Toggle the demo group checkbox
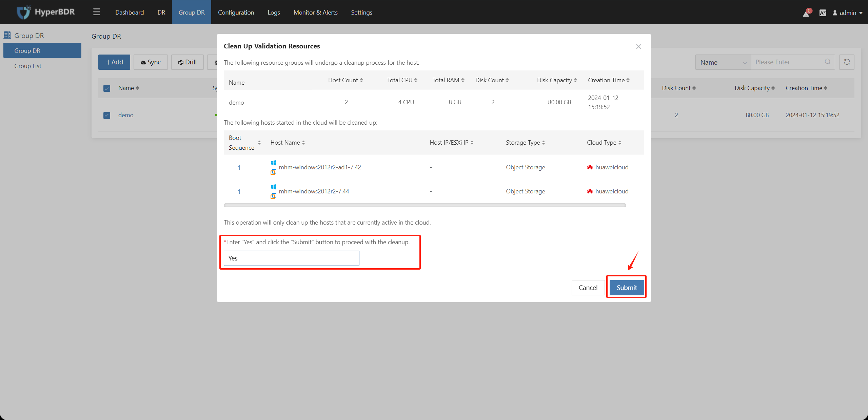 tap(106, 115)
